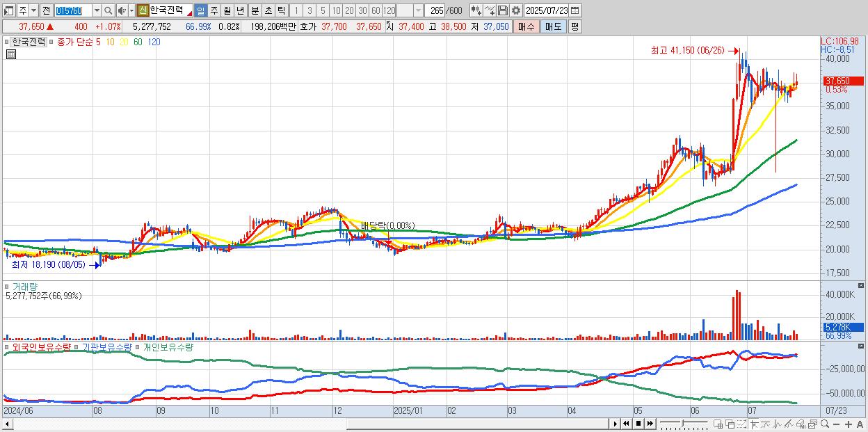Choose the 1 interval preset
868x432 pixels.
coord(296,10)
